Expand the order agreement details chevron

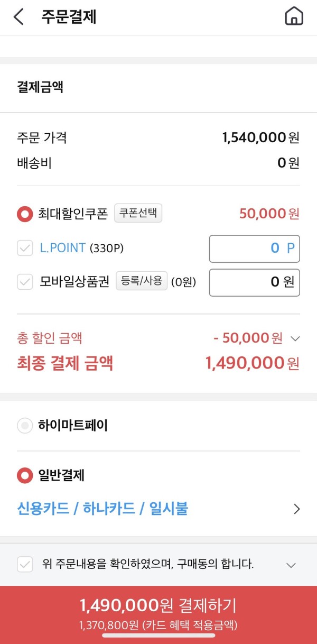coord(291,565)
